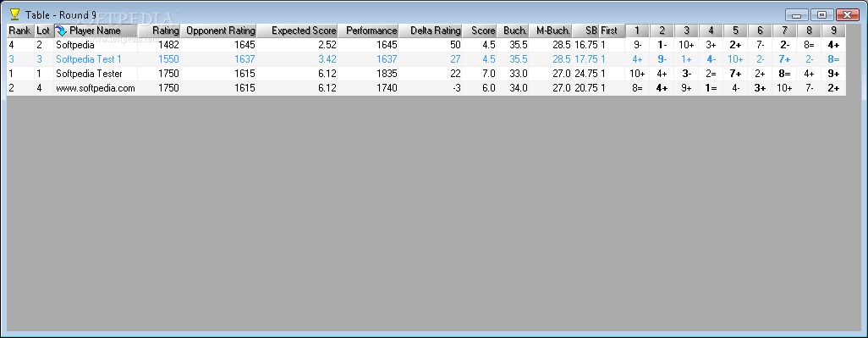
Task: Click round 1 result 8= for www.softpedia.com
Action: click(637, 88)
